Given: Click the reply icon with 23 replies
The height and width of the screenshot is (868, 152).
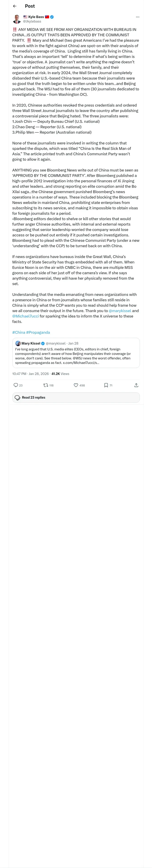Looking at the screenshot, I should [x=16, y=385].
